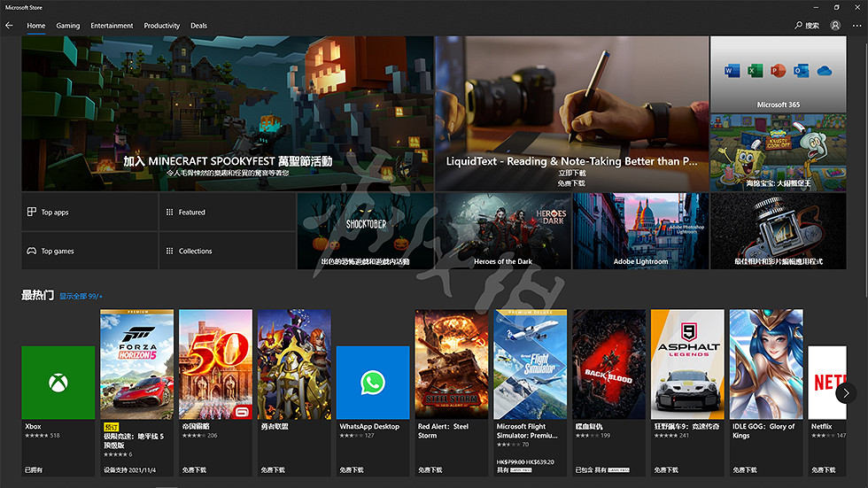Screen dimensions: 868x488
Task: Switch to the Gaming tab
Action: (x=68, y=26)
